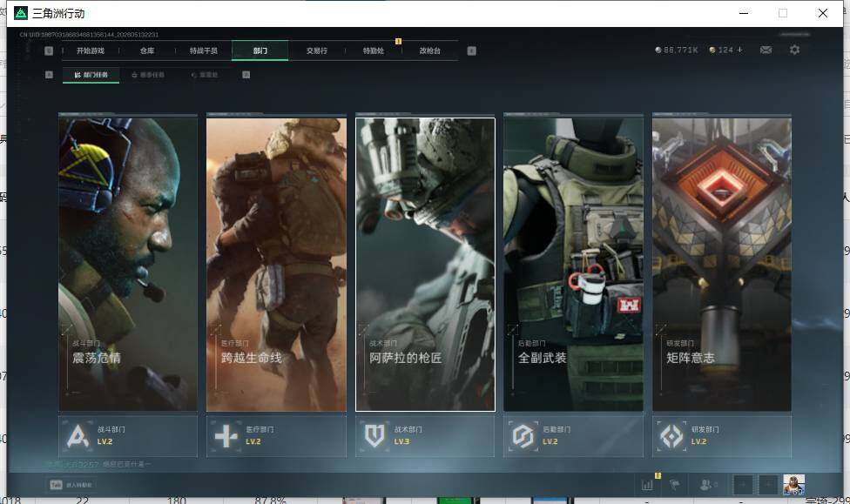Click the 88.771K coin balance
The image size is (850, 504).
(676, 50)
